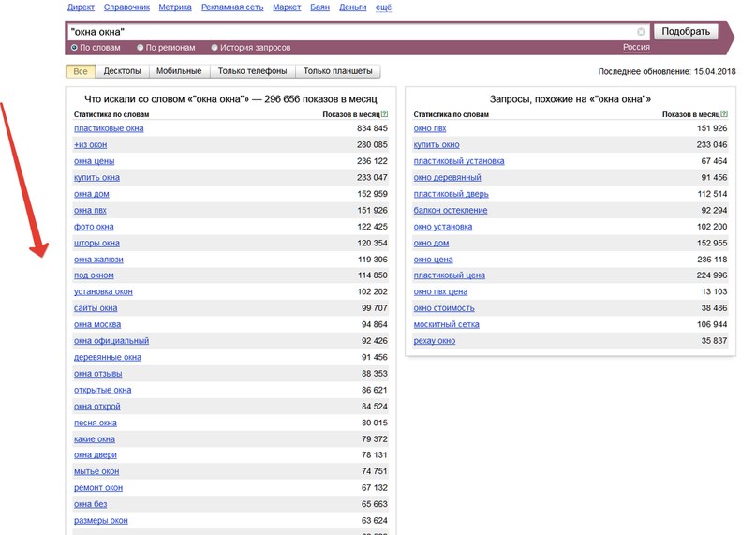
Task: Open help icon next to right 'Показов в месяц'
Action: pos(724,114)
